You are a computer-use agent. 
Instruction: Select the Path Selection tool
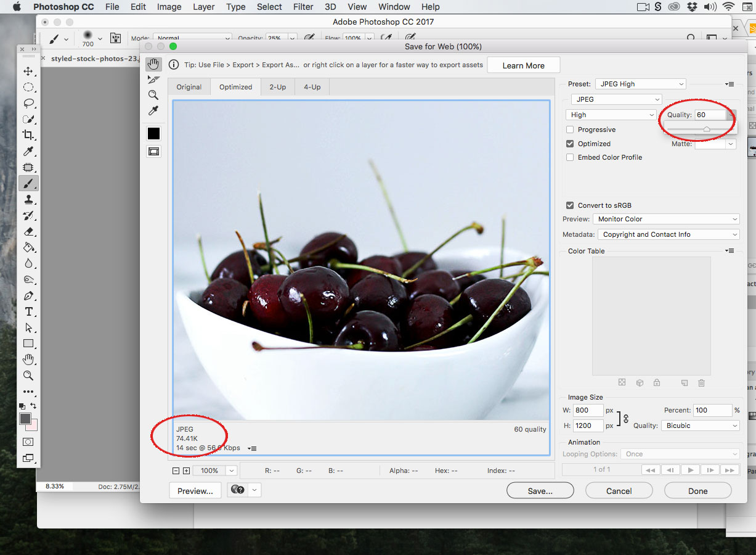click(x=28, y=327)
